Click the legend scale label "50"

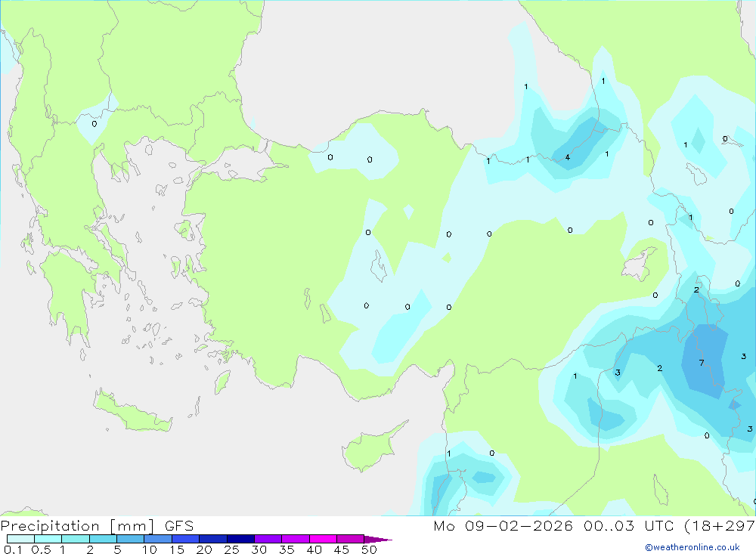(369, 549)
